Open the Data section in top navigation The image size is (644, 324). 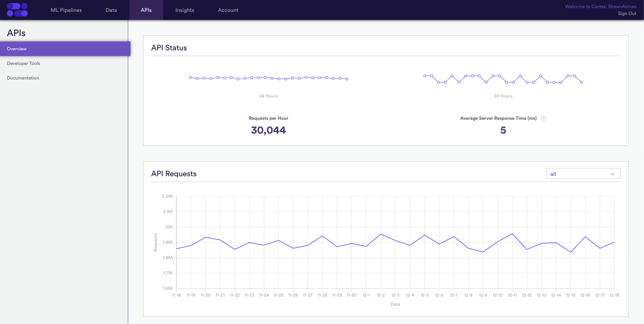coord(111,10)
